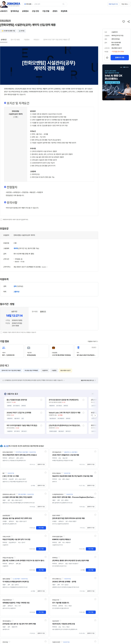Click the map pin icon in 기업 정보
Viewport: 131px width, 644px height.
pos(78,348)
